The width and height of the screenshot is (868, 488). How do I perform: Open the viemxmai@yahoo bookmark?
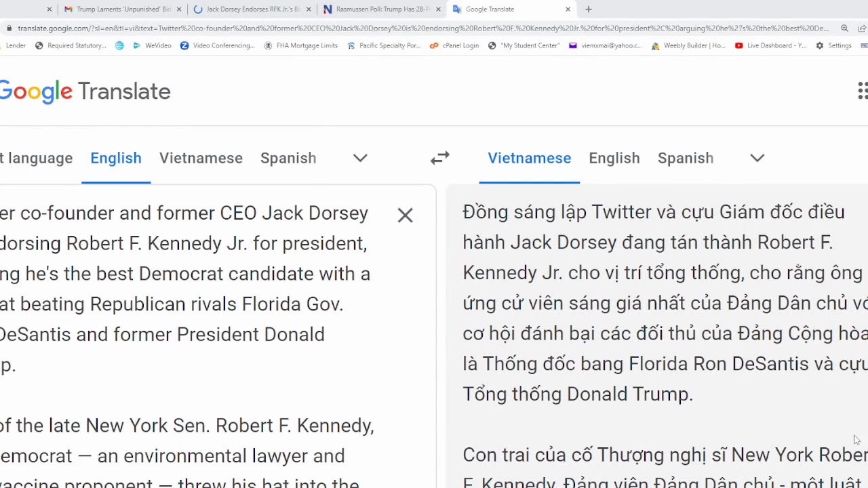click(605, 45)
